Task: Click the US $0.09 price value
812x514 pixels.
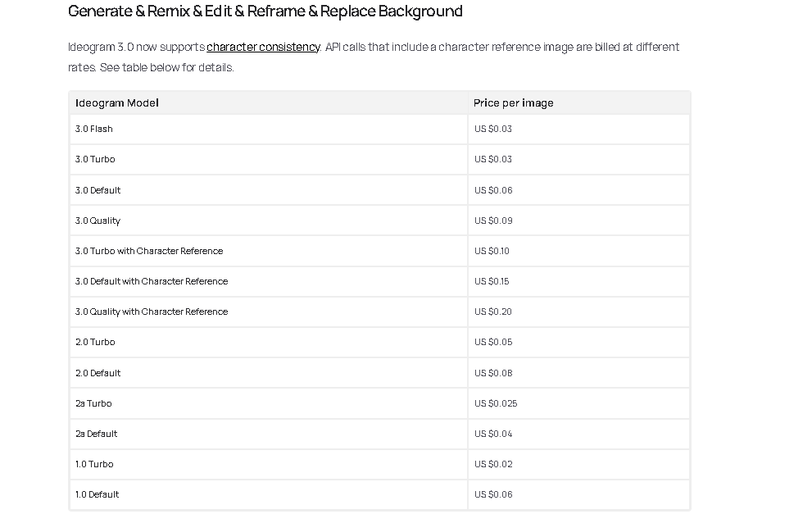Action: click(x=493, y=221)
